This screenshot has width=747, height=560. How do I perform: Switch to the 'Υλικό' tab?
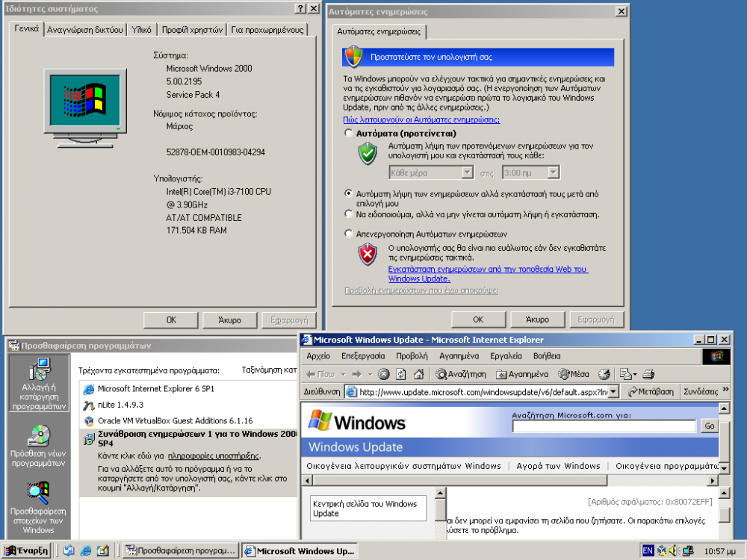(x=142, y=30)
